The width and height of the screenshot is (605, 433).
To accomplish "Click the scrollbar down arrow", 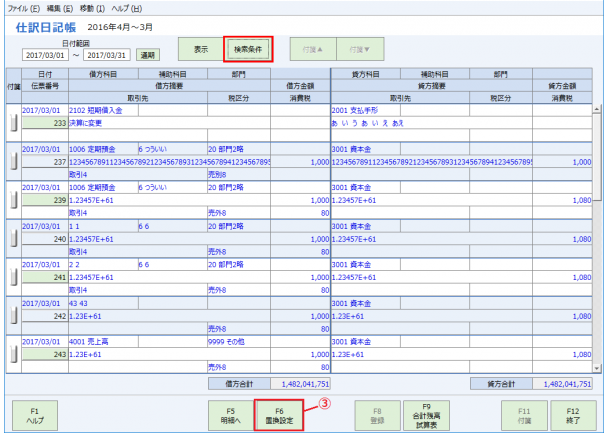I will (597, 367).
